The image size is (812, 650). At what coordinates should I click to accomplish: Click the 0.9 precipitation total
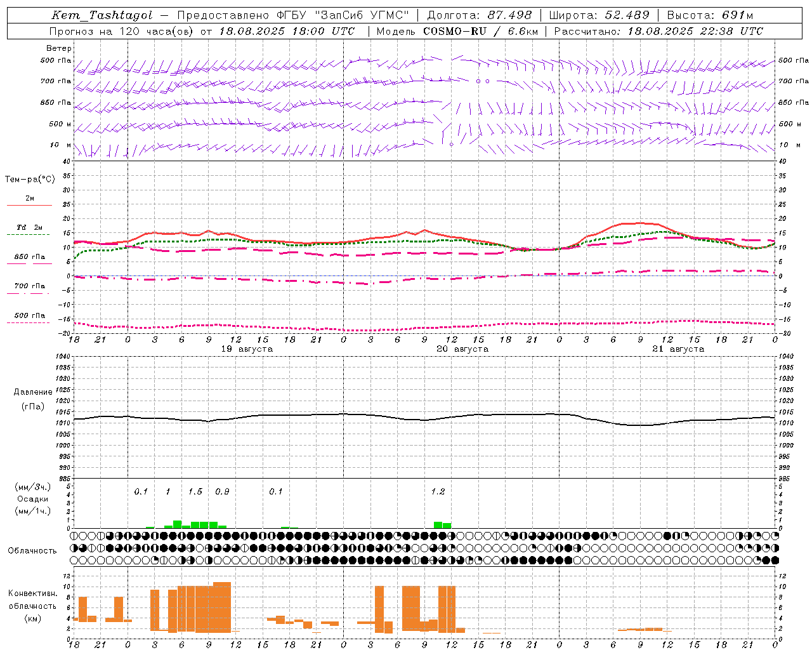[222, 492]
